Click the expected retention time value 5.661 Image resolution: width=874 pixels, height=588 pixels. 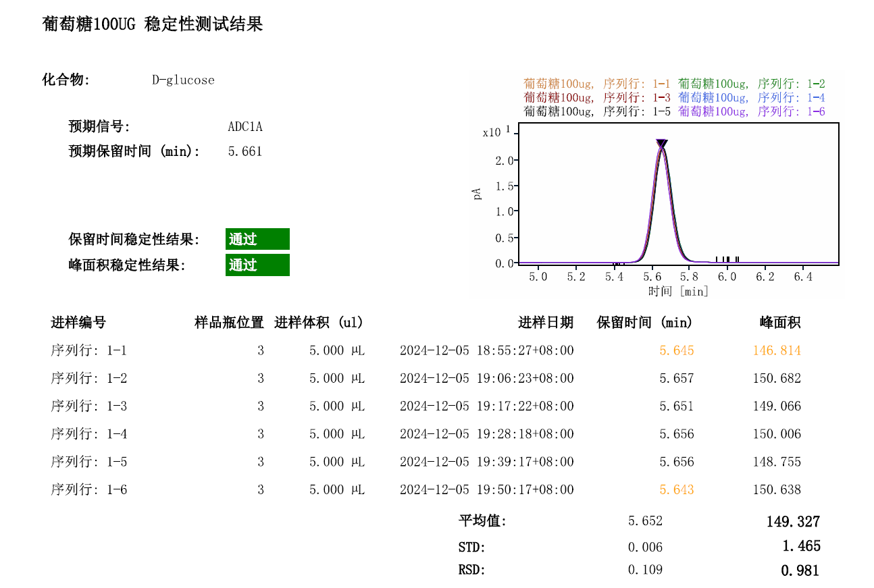[x=245, y=152]
